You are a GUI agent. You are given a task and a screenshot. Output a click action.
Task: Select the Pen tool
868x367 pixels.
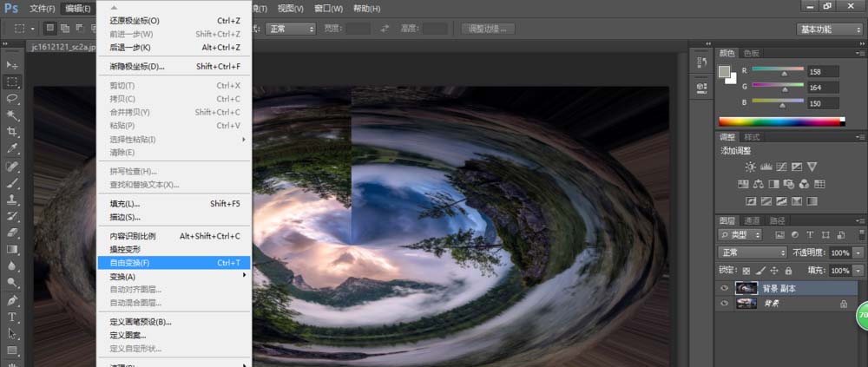tap(12, 300)
